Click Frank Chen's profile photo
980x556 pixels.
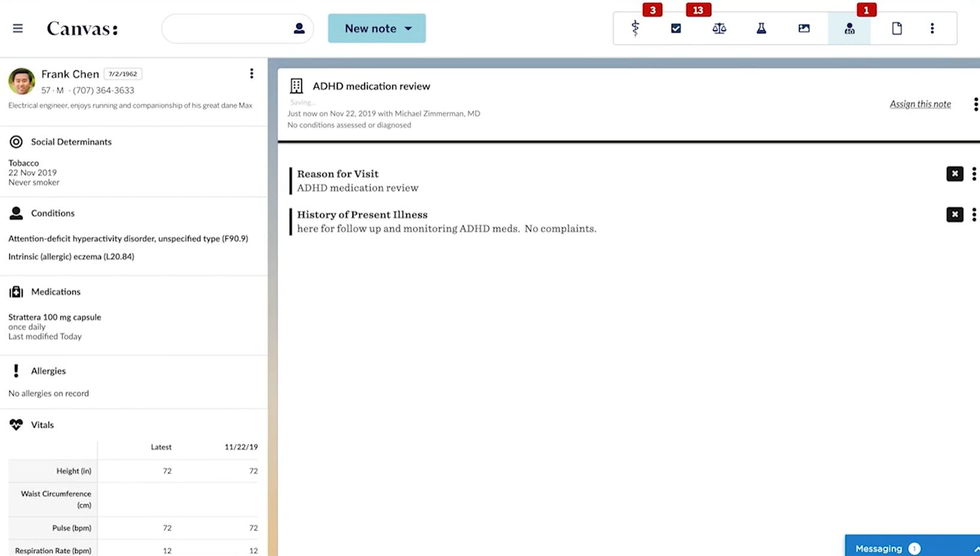[x=21, y=81]
